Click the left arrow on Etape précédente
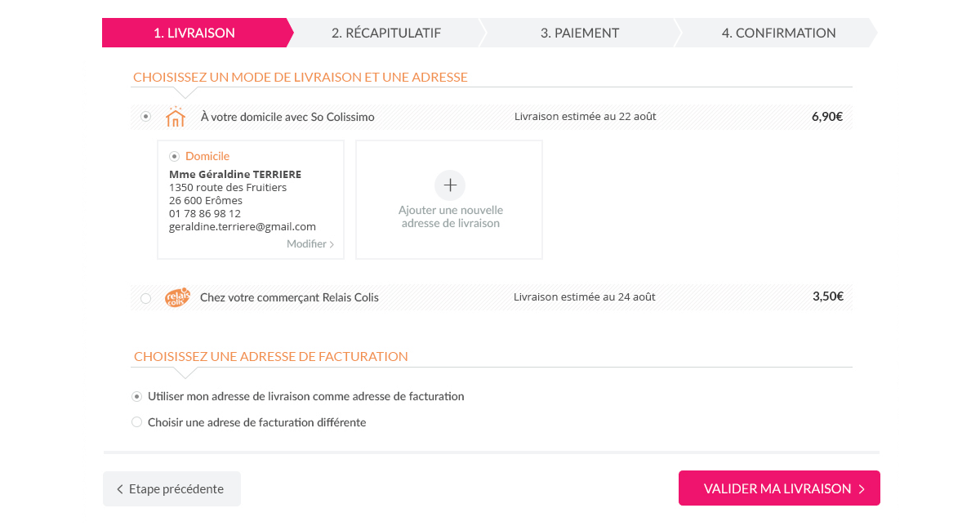Image resolution: width=980 pixels, height=526 pixels. [120, 489]
